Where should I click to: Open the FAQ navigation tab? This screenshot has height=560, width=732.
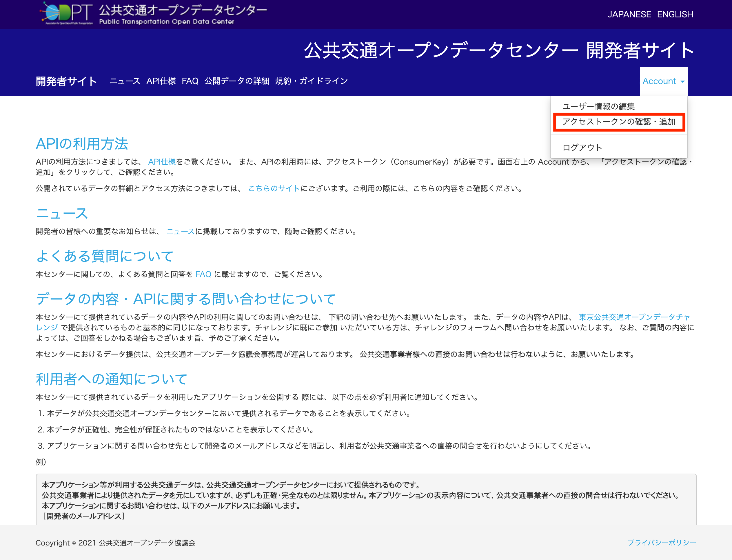tap(190, 80)
